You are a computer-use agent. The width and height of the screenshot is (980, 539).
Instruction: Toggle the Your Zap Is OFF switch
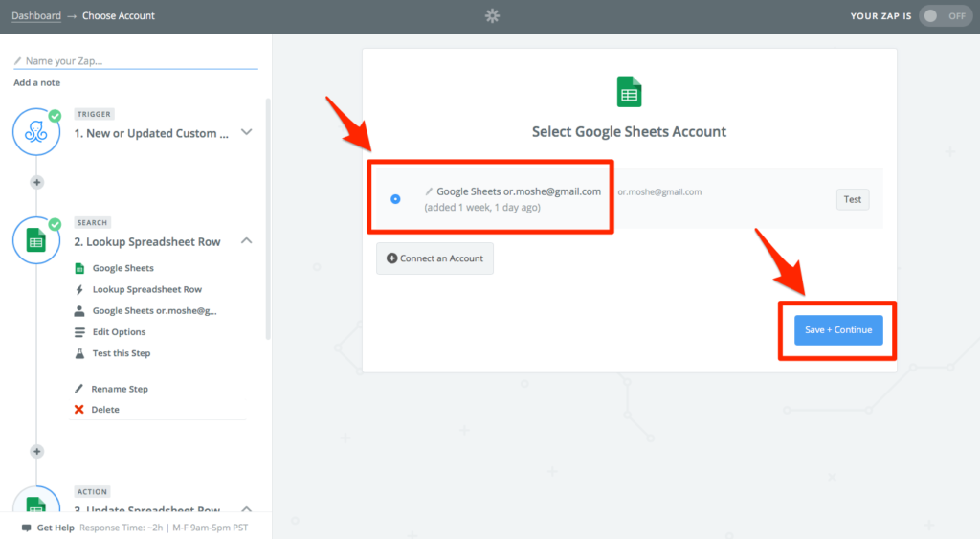coord(945,16)
